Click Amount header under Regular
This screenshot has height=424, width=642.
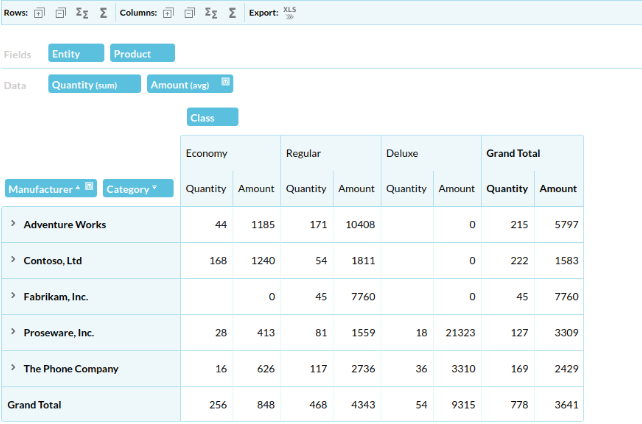(356, 189)
